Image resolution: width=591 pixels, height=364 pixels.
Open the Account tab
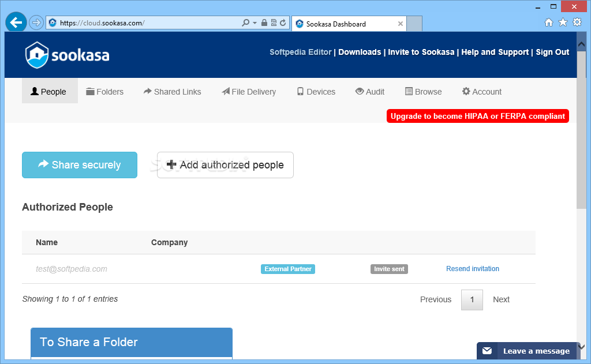tap(482, 92)
